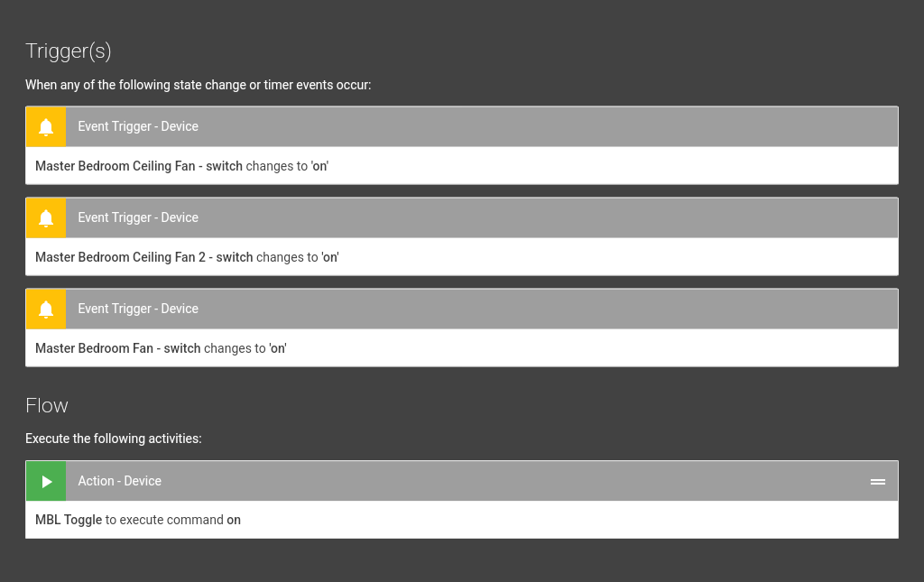The width and height of the screenshot is (924, 582).
Task: Click the 'MBL Toggle' device name
Action: coord(69,520)
